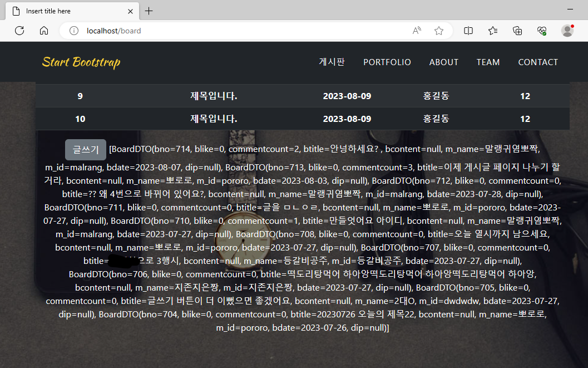Select row number 9 cell
Screen dimensions: 588x368
(80, 96)
